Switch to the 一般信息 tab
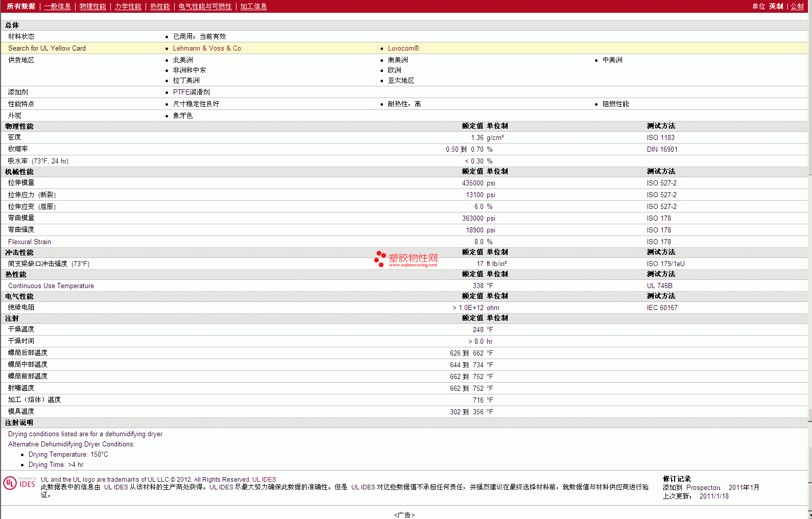Image resolution: width=812 pixels, height=519 pixels. coord(58,6)
